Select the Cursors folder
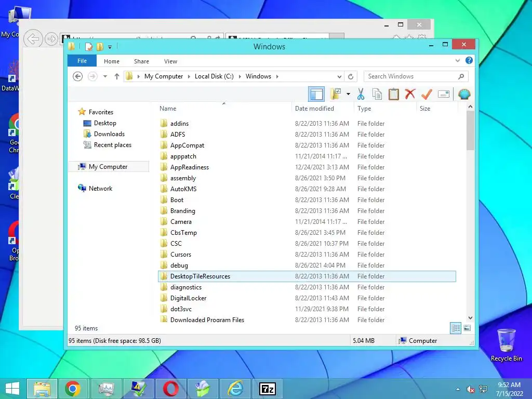Image resolution: width=532 pixels, height=399 pixels. [307, 255]
